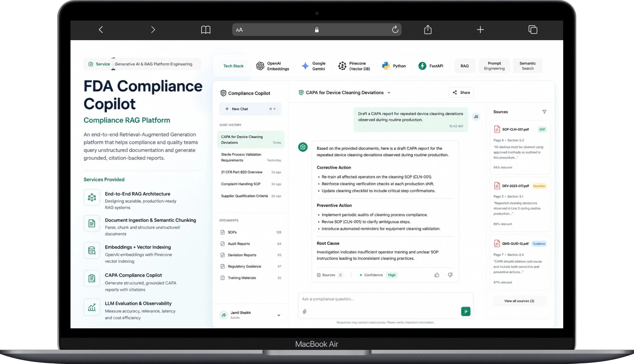Open 21 CFR Part 820 Overview chat
This screenshot has width=634, height=364.
251,172
